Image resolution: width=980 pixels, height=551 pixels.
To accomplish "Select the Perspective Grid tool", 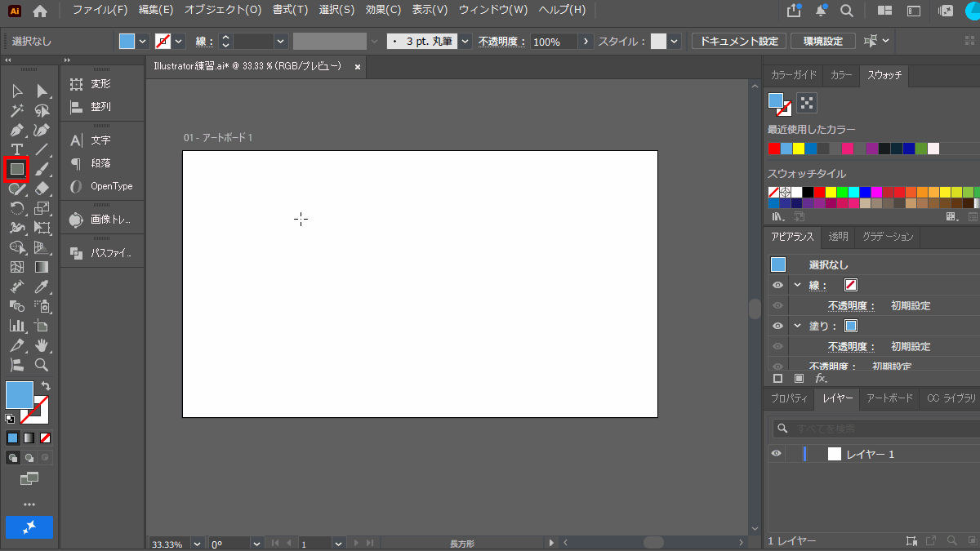I will (x=42, y=247).
